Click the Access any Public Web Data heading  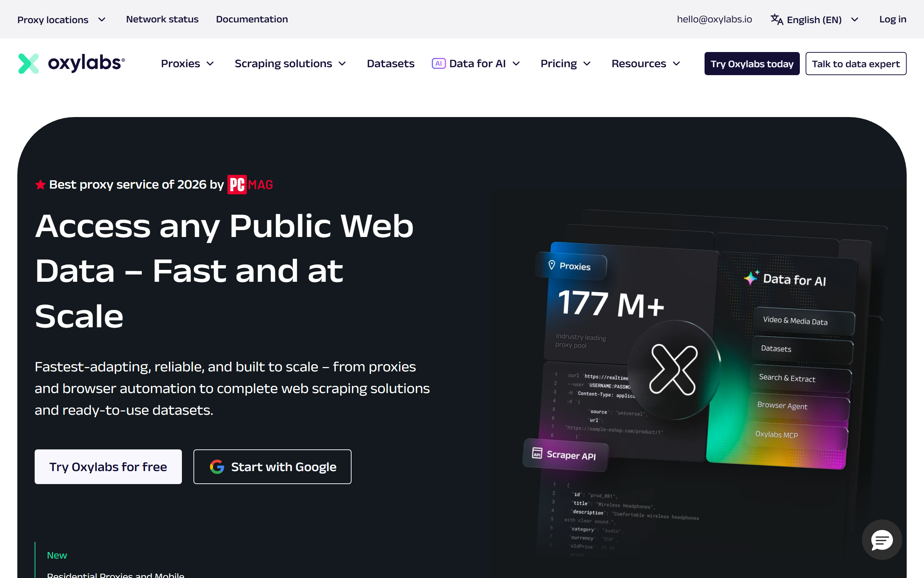click(x=225, y=271)
